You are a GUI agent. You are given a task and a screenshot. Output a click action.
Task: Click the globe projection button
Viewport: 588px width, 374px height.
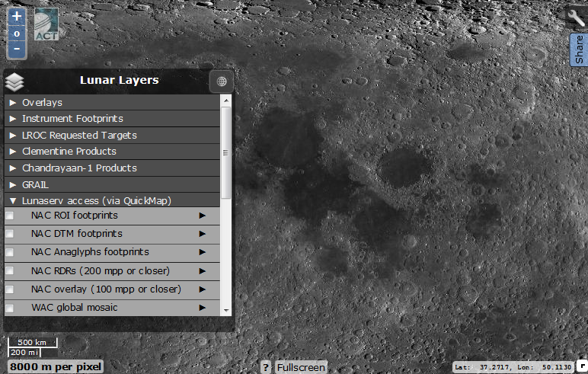[221, 82]
